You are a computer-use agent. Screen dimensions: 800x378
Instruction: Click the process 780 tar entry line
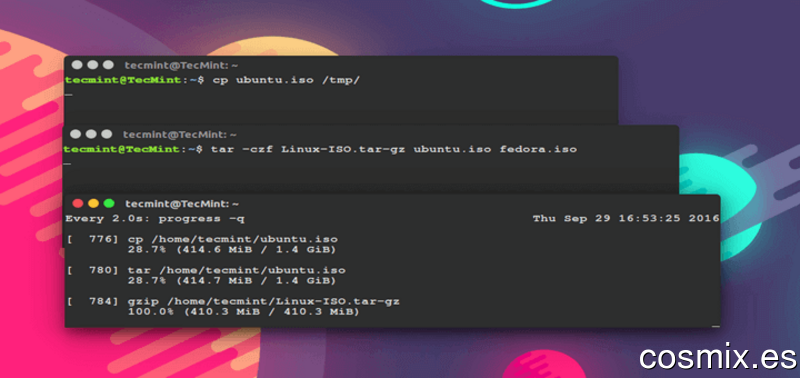[206, 270]
